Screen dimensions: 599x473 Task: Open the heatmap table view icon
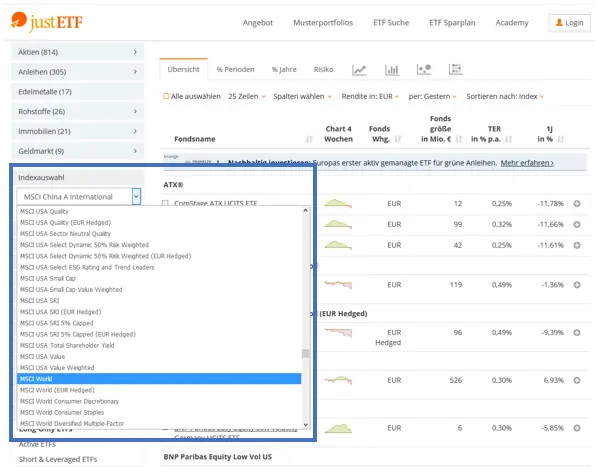pos(455,69)
